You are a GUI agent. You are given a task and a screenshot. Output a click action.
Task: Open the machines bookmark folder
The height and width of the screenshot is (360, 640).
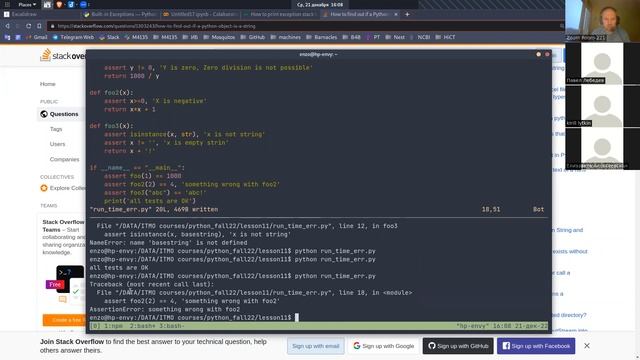click(285, 37)
